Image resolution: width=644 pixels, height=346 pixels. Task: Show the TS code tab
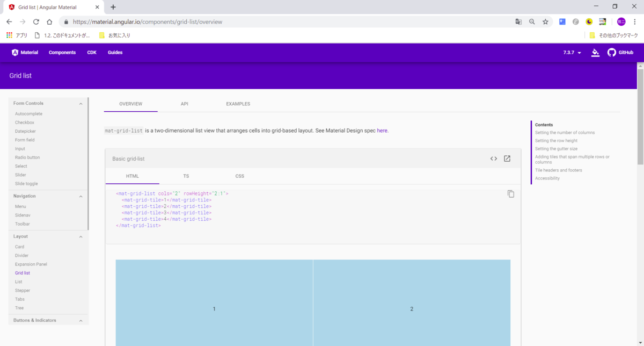(x=186, y=176)
